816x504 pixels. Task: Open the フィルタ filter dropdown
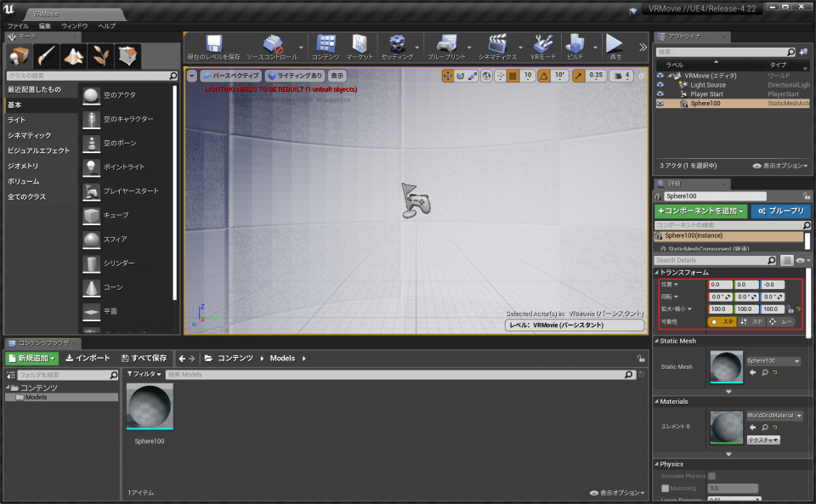(x=144, y=374)
